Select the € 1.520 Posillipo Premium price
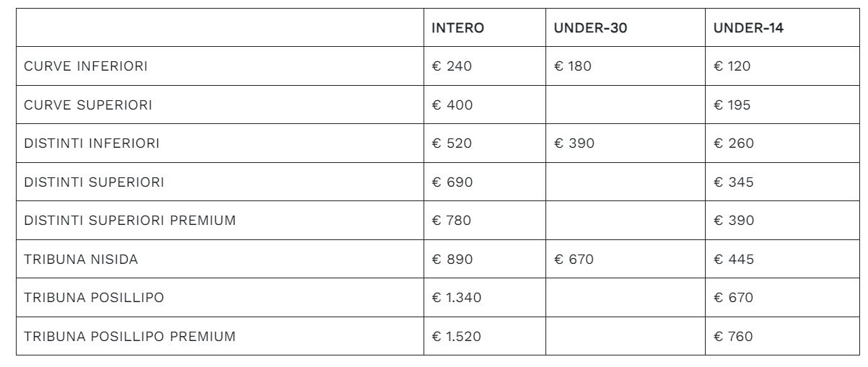Viewport: 868px width, 367px height. (x=456, y=336)
